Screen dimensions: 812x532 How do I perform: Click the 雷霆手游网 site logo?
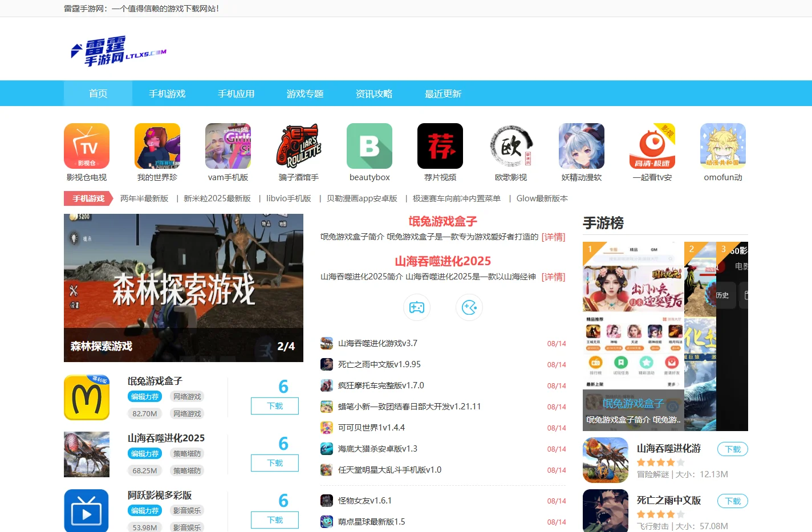point(119,51)
